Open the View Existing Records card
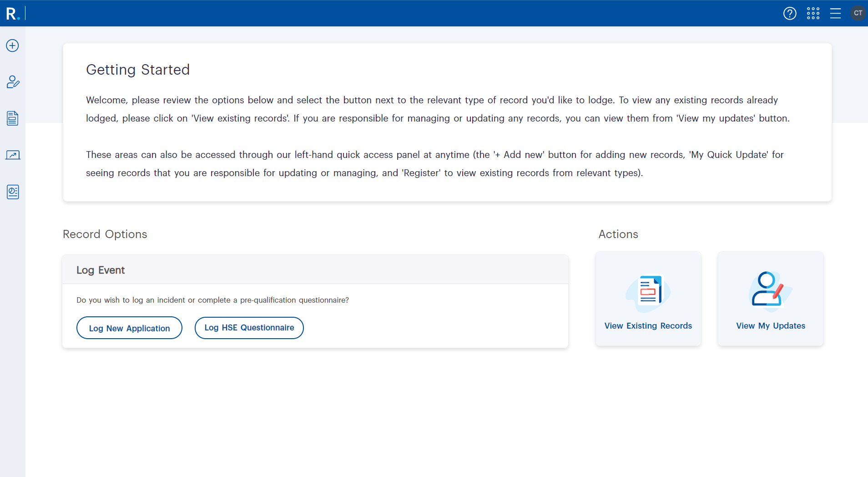 [x=648, y=299]
